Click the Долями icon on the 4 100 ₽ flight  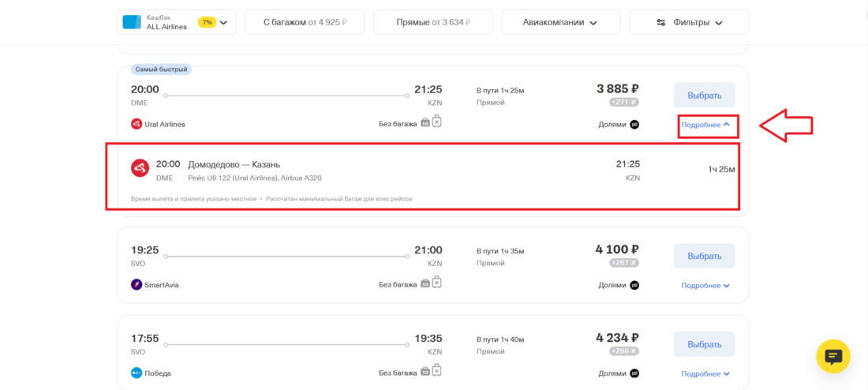tap(634, 285)
